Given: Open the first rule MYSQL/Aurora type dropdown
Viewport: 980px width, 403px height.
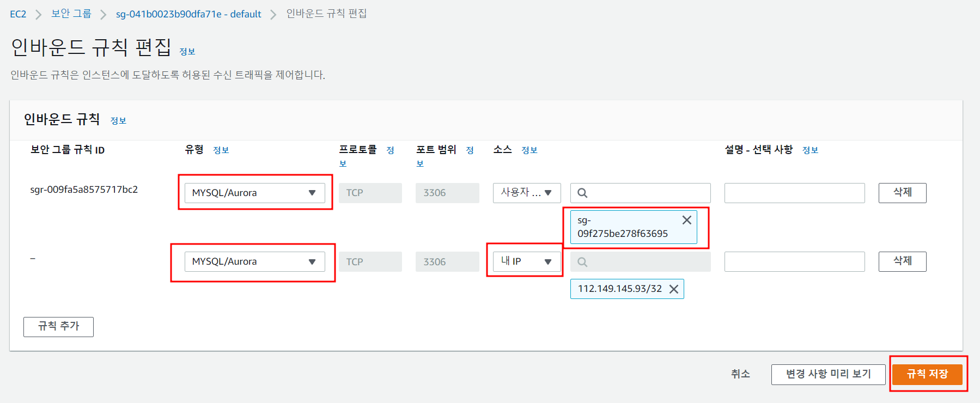Looking at the screenshot, I should 254,193.
